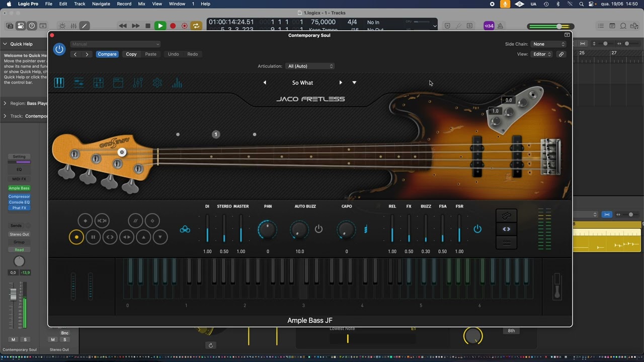644x362 pixels.
Task: Toggle the Read automation button
Action: pos(19,250)
